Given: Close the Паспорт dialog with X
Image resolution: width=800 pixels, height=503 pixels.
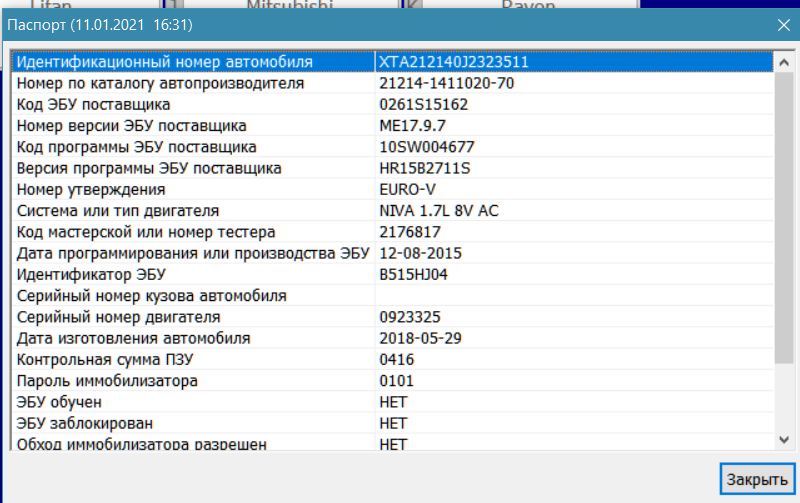Looking at the screenshot, I should (782, 23).
